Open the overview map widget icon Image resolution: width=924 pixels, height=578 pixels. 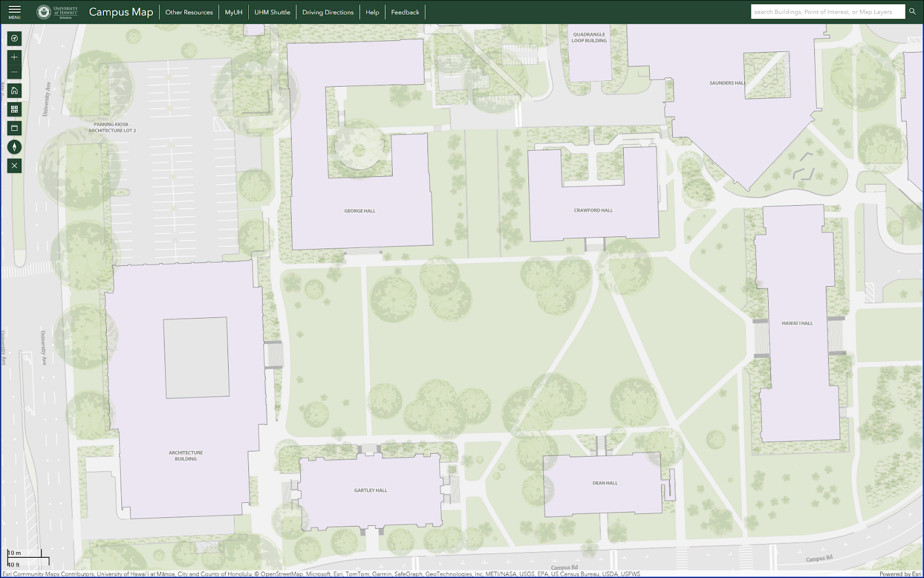click(14, 128)
